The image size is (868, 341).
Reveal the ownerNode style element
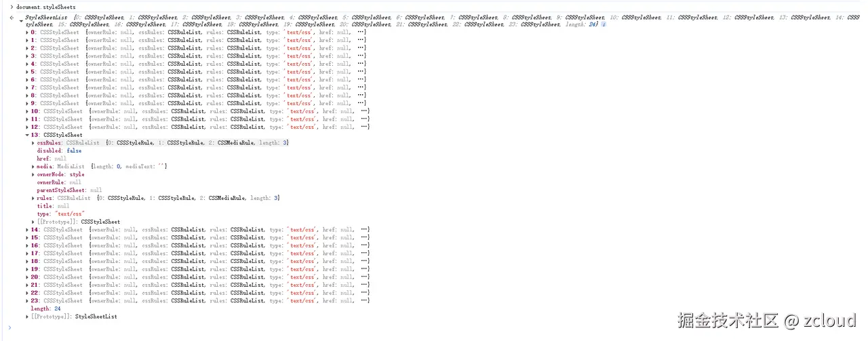[x=77, y=174]
